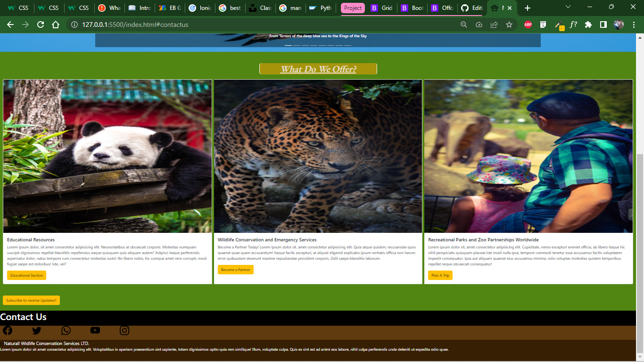644x362 pixels.
Task: View site information icon in address bar
Action: (74, 25)
